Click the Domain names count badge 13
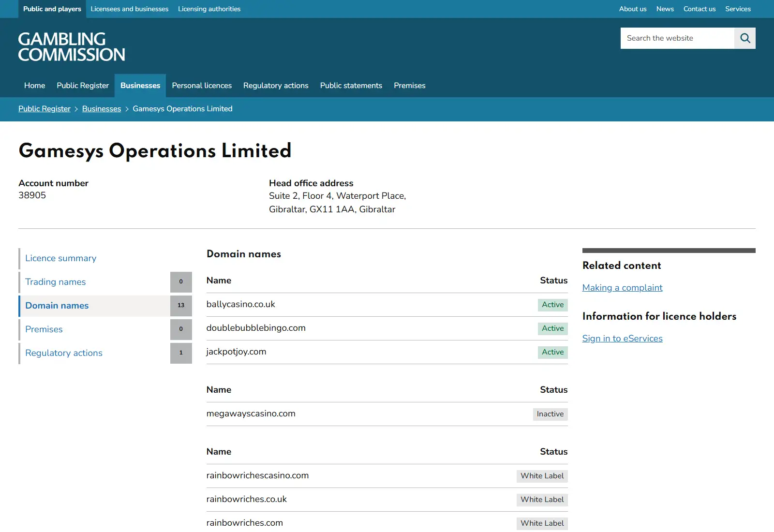Viewport: 774px width, 532px height. point(181,306)
